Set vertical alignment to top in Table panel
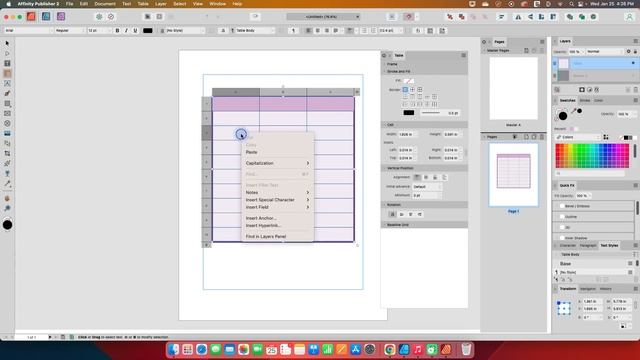Screen dimensions: 640x360 (417, 178)
